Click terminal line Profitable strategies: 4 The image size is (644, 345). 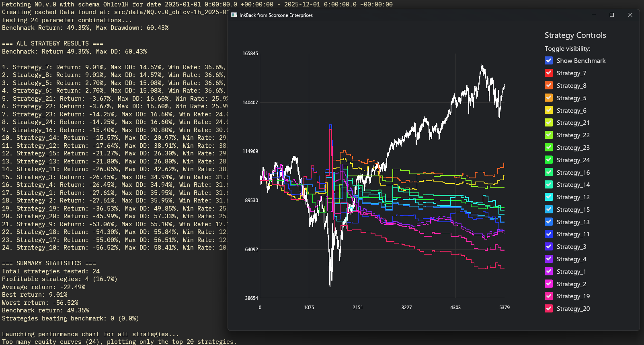(60, 279)
